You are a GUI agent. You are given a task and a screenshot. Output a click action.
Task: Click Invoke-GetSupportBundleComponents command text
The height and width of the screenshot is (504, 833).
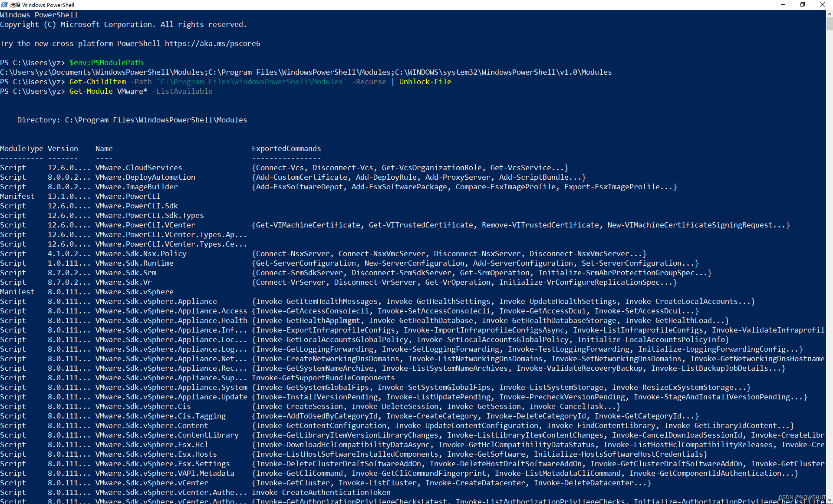323,378
